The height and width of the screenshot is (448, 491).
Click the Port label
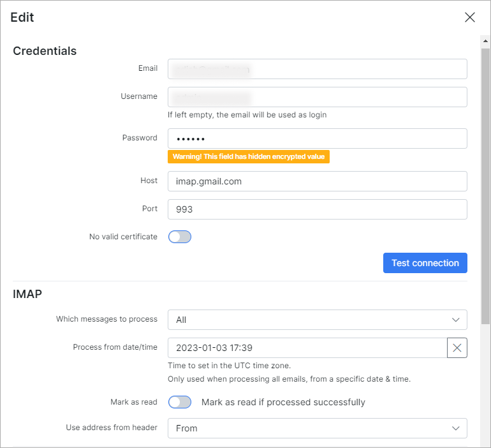pyautogui.click(x=150, y=209)
